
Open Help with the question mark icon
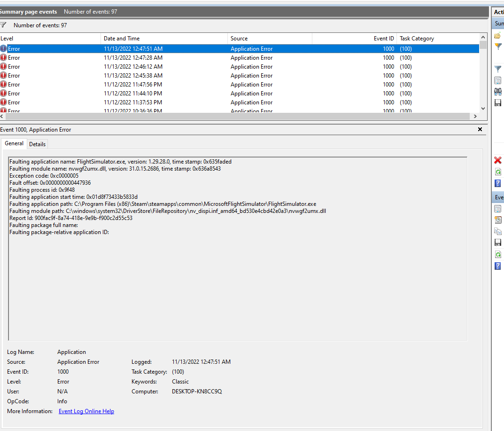pos(497,183)
